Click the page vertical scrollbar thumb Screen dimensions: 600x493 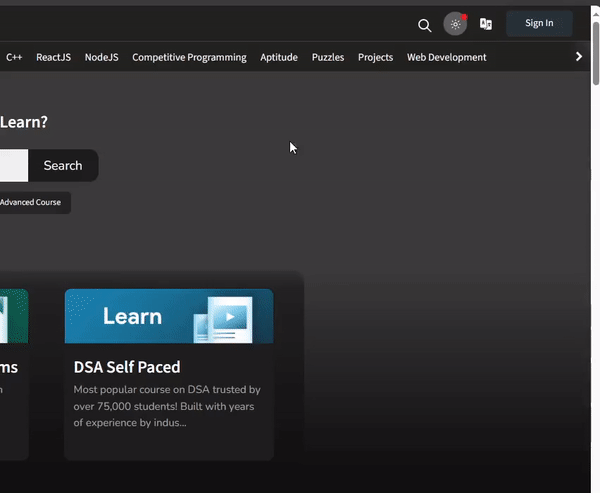coord(596,54)
